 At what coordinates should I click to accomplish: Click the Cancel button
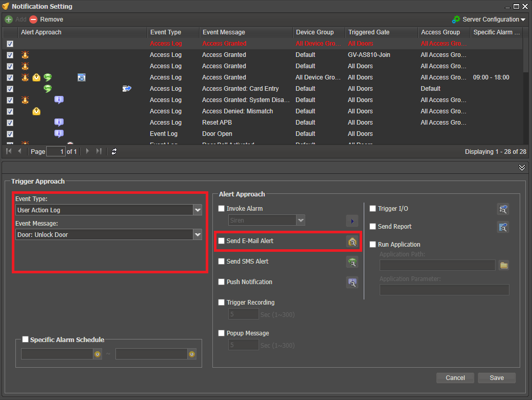coord(455,378)
